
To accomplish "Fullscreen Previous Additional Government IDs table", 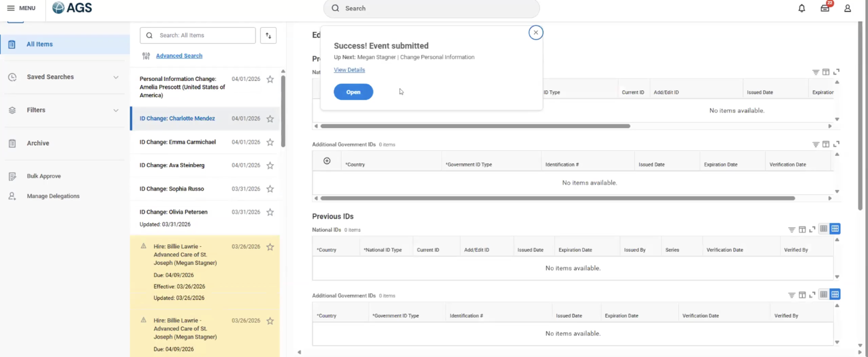I will 813,295.
